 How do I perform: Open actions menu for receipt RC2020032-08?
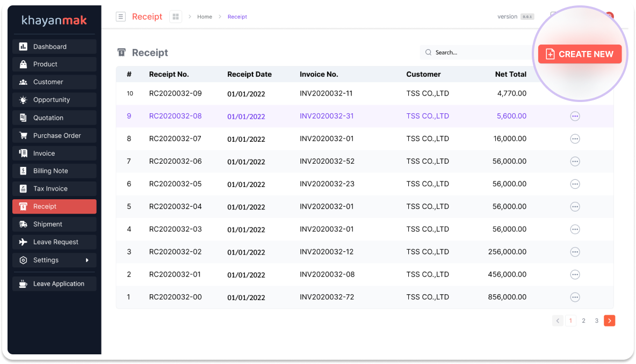coord(575,117)
